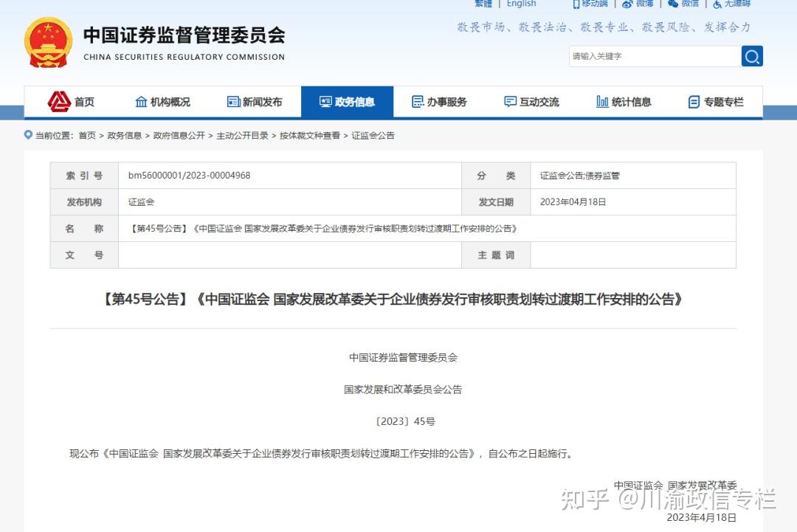Click breadcrumb link 按体裁文种查看
This screenshot has width=797, height=532.
pos(310,135)
